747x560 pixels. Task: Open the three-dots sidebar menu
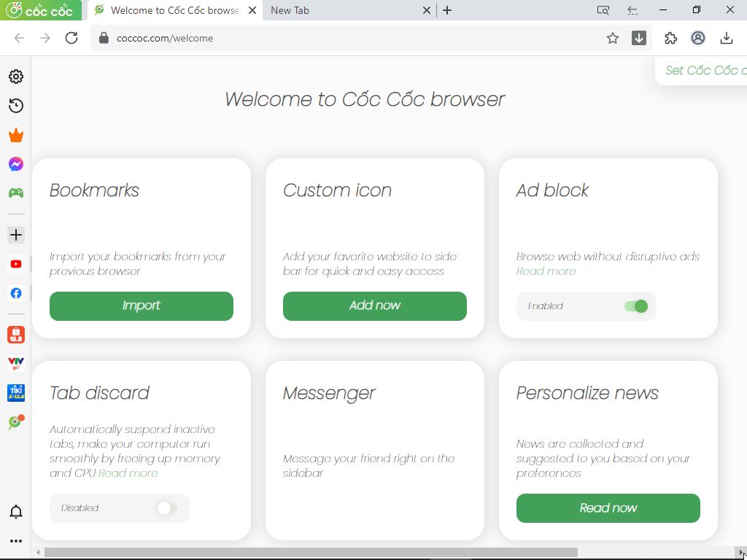(16, 541)
